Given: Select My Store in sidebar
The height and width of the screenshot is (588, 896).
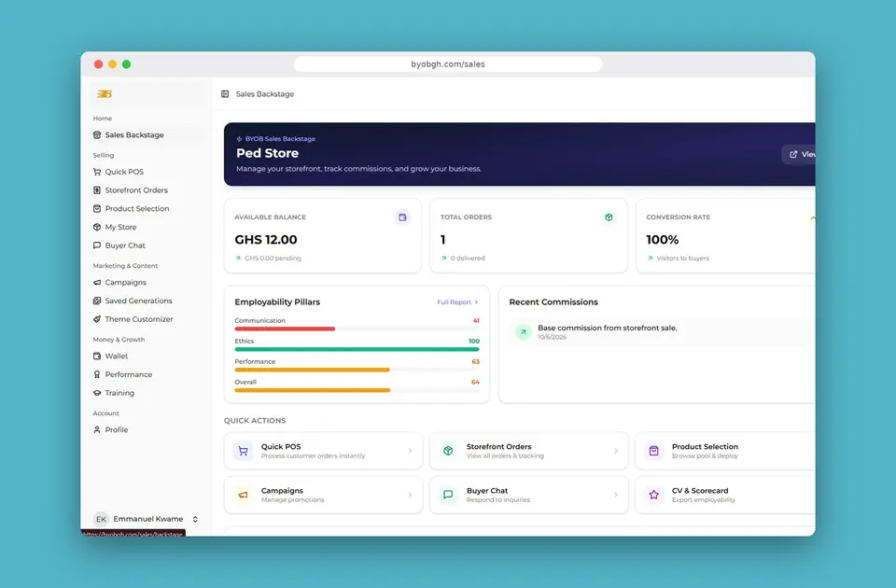Looking at the screenshot, I should [x=147, y=227].
